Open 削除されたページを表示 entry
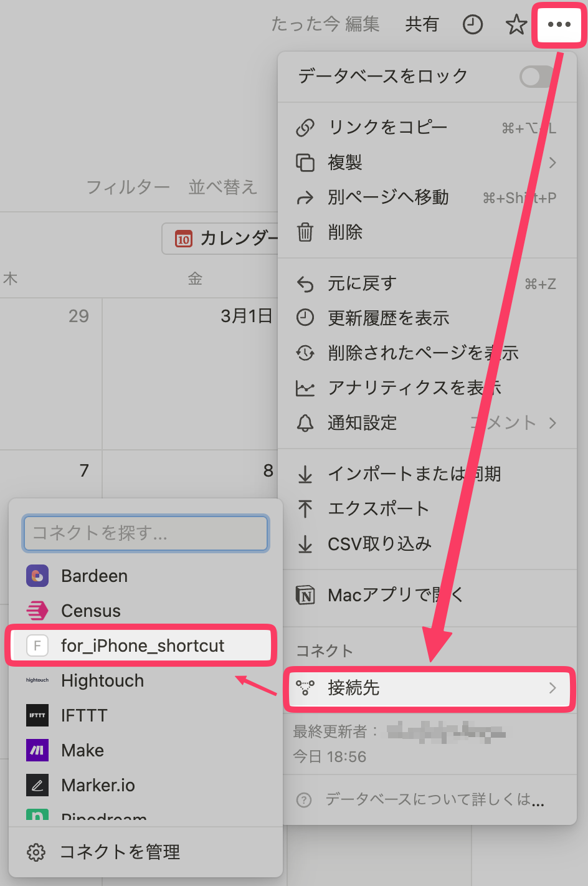 pyautogui.click(x=427, y=353)
